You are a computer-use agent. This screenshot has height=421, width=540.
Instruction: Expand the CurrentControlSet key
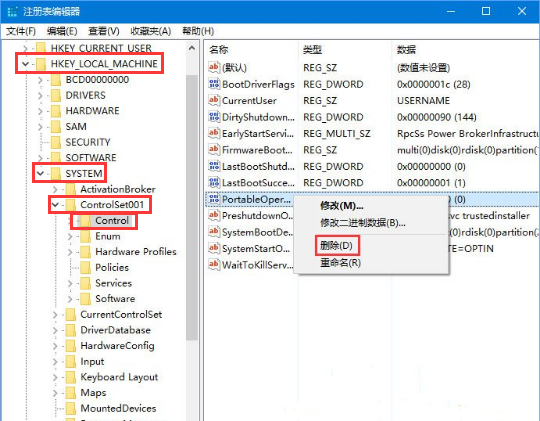55,315
